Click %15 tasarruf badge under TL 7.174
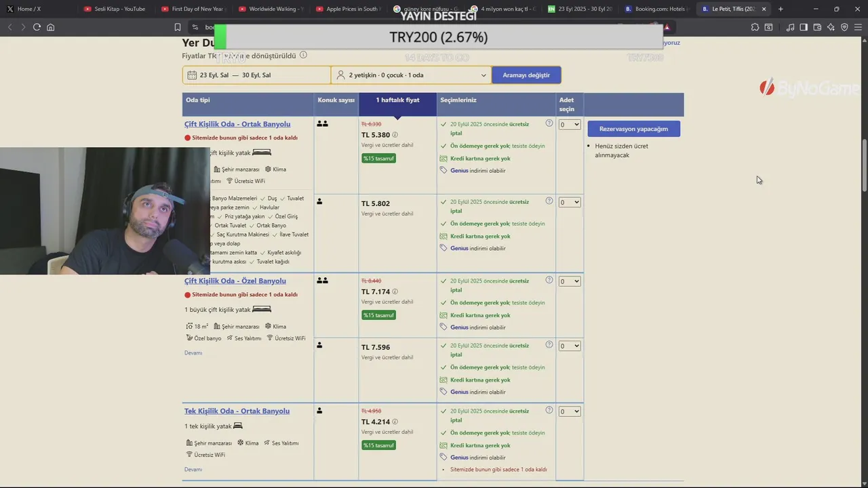The image size is (868, 488). (x=378, y=315)
